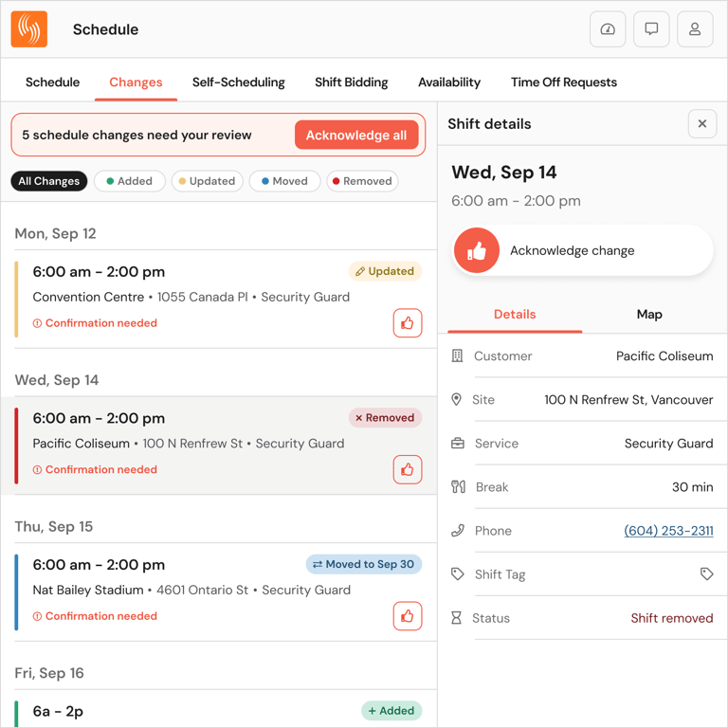Click the 30 min break value
Viewport: 728px width, 728px height.
click(x=692, y=486)
